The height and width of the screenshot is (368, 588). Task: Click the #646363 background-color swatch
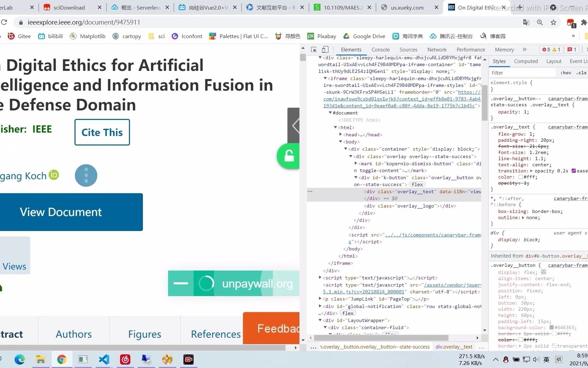point(552,327)
